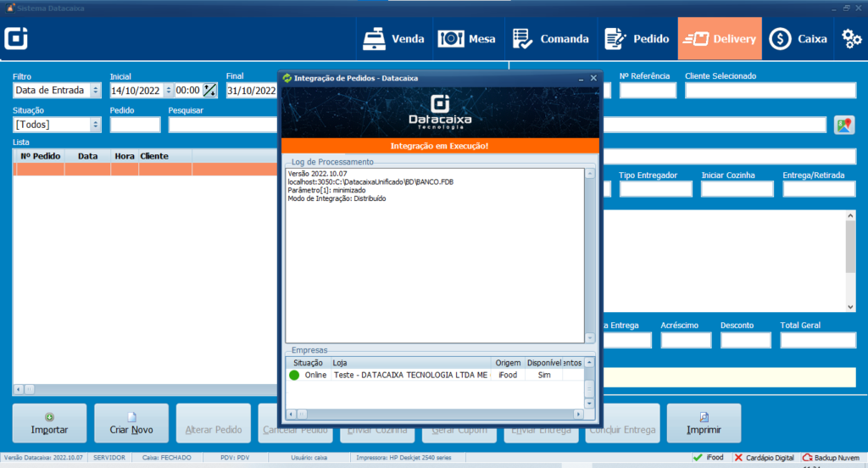
Task: Open the Venda tab
Action: pyautogui.click(x=393, y=38)
